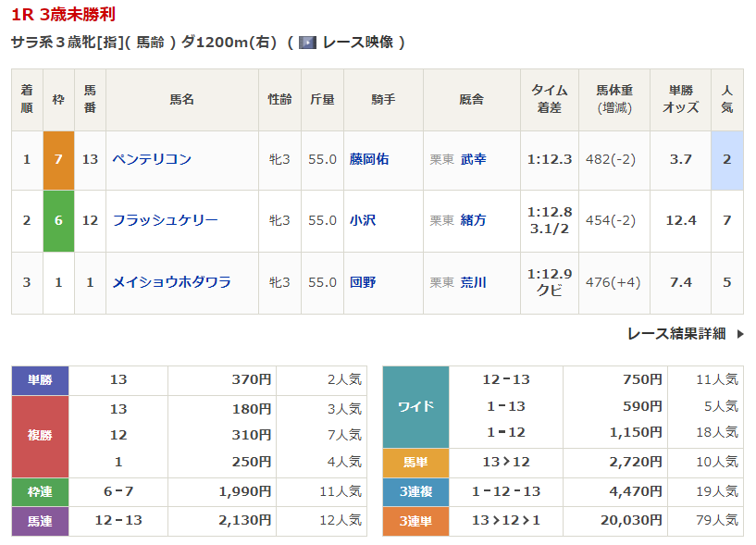
Task: Click the orange frame 7 color cell
Action: (x=58, y=159)
